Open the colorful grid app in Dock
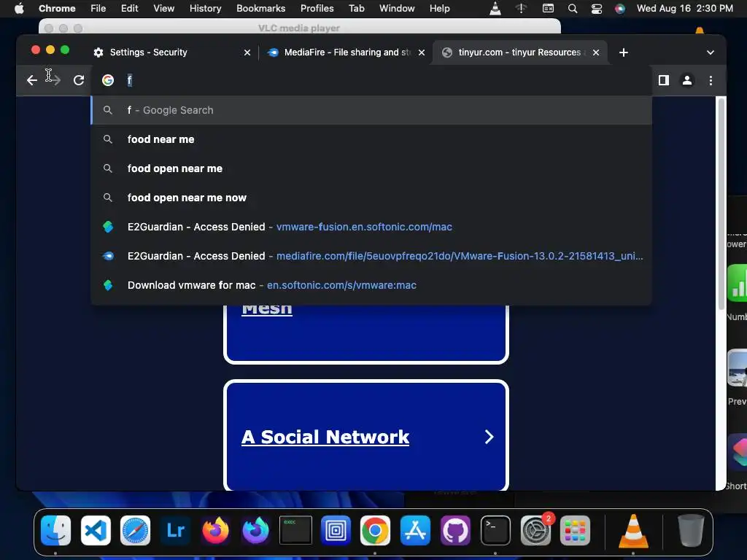Image resolution: width=747 pixels, height=560 pixels. tap(575, 530)
